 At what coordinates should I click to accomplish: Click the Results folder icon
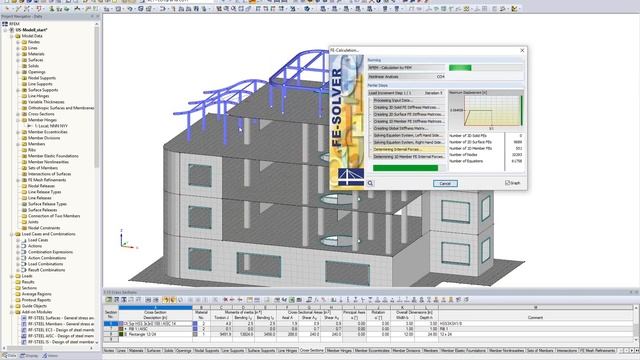[18, 282]
